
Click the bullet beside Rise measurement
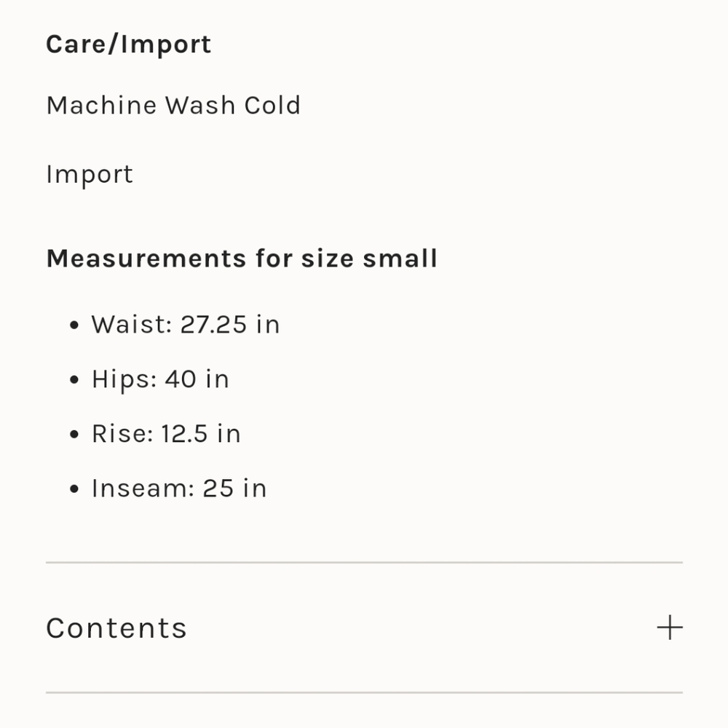tap(74, 435)
